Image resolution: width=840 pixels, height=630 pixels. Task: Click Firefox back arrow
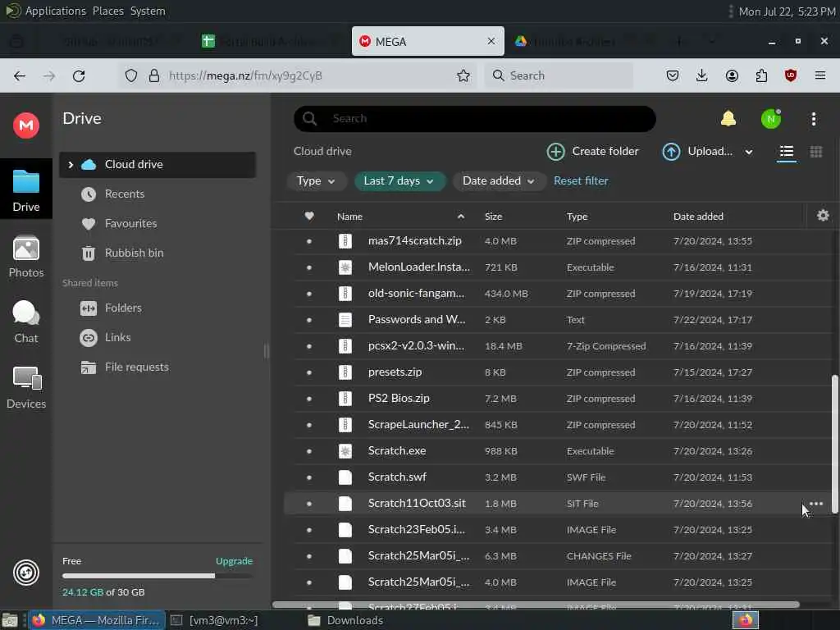[20, 75]
